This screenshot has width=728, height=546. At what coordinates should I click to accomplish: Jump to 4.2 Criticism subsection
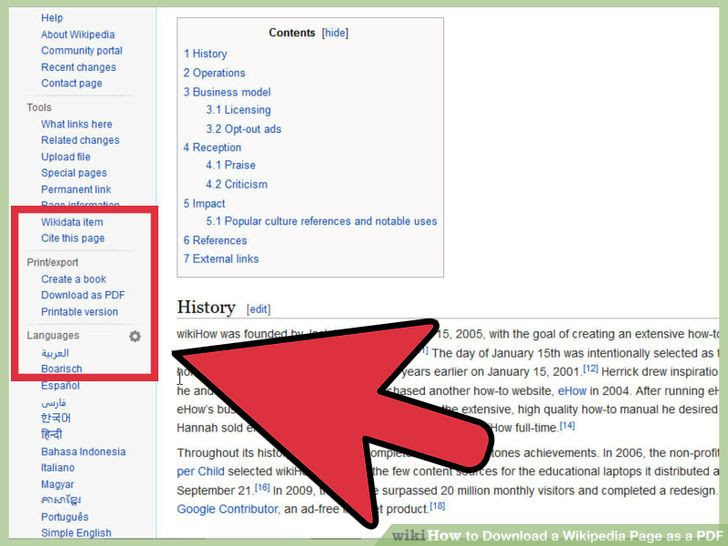click(237, 184)
